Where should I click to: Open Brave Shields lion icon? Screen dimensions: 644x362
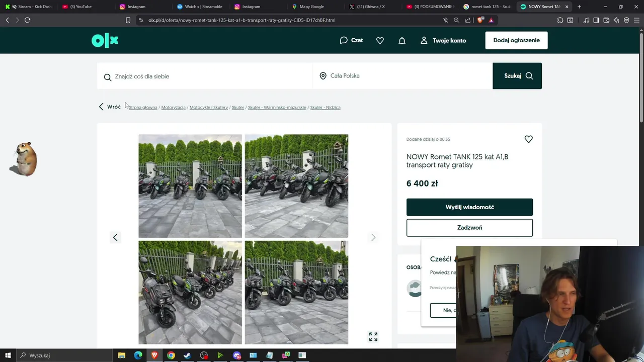point(480,20)
